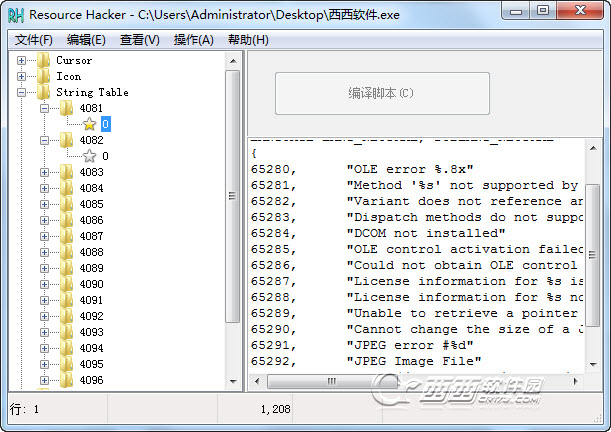Expand the 4095 tree node

click(44, 364)
